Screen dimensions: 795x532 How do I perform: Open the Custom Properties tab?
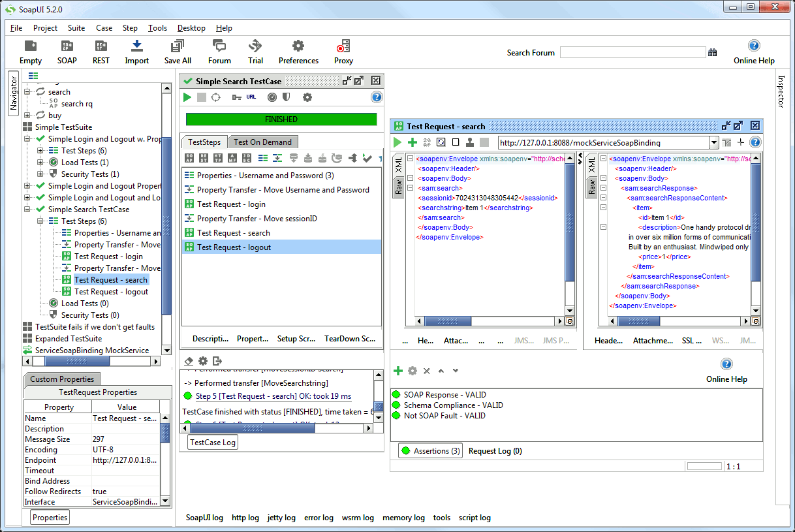click(x=62, y=379)
